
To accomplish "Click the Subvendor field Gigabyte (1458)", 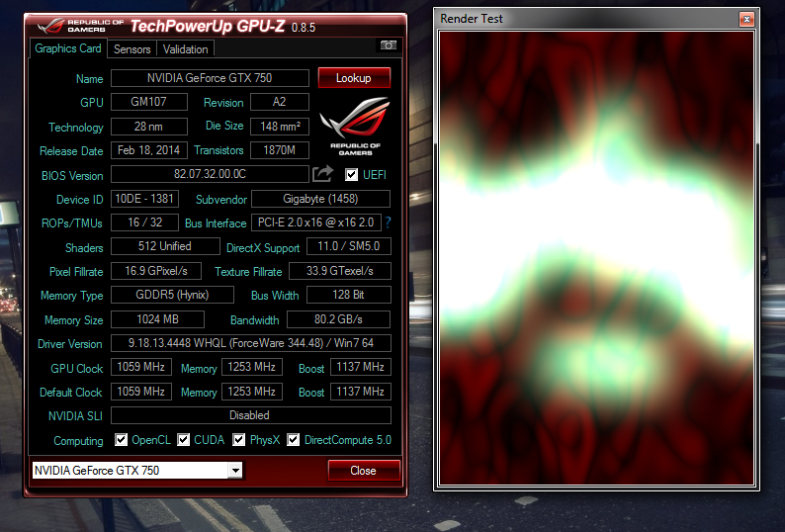I will click(320, 199).
